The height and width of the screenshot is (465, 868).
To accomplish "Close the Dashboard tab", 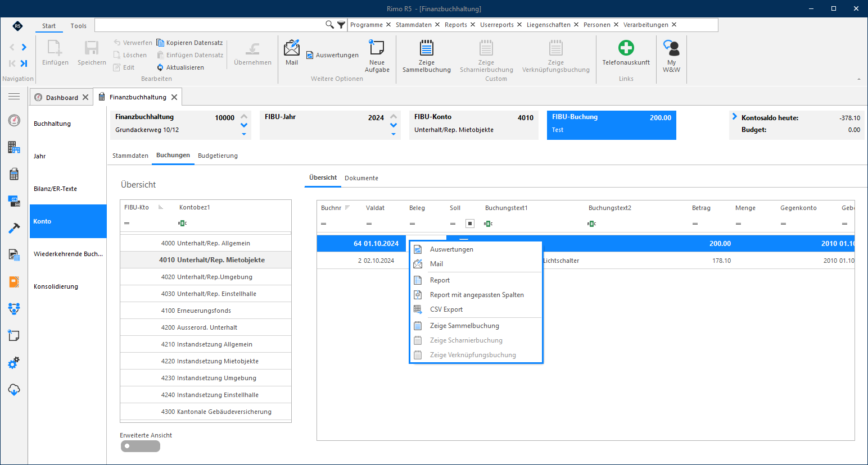I will [85, 97].
